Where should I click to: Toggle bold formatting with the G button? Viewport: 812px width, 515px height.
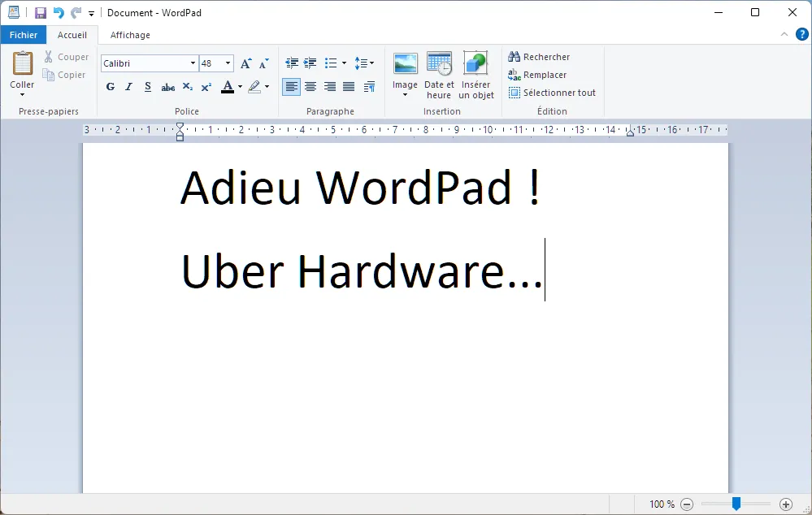coord(111,87)
